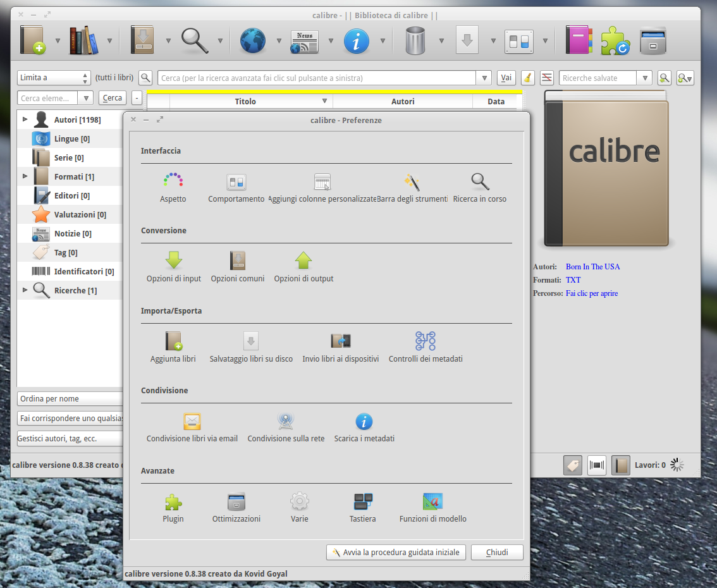Click Fai clic per aprire link
This screenshot has height=588, width=717.
point(592,293)
